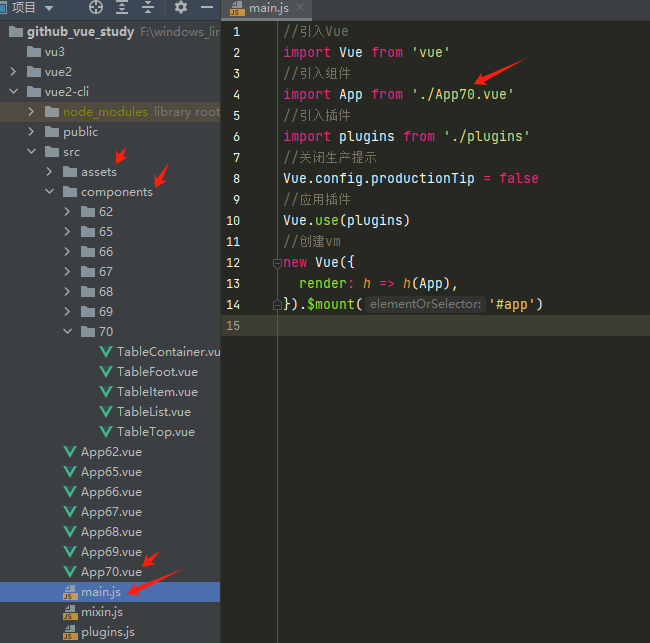Open App69.vue in the tree
The height and width of the screenshot is (643, 650).
pos(111,552)
